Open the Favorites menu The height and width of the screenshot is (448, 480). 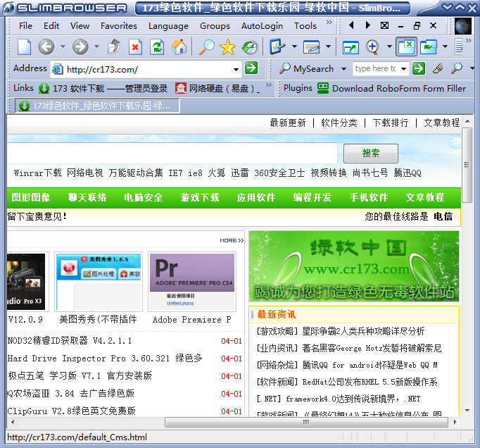(x=119, y=26)
